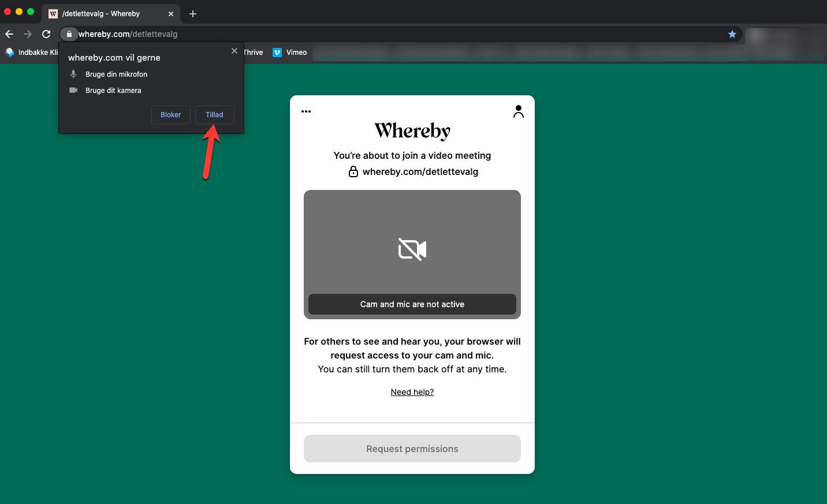827x504 pixels.
Task: Open the Vimeo bookmark
Action: click(x=290, y=53)
